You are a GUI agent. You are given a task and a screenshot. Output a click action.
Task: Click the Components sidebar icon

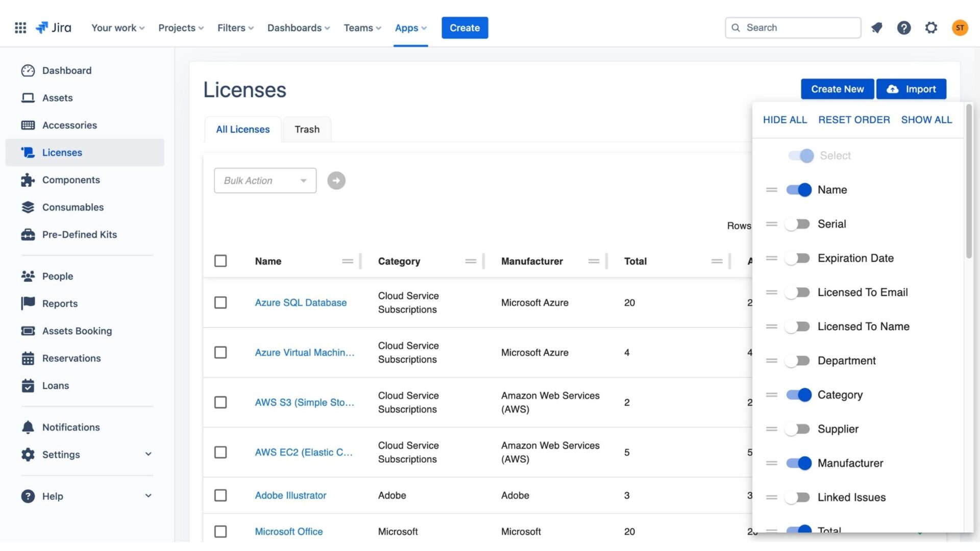click(x=27, y=180)
